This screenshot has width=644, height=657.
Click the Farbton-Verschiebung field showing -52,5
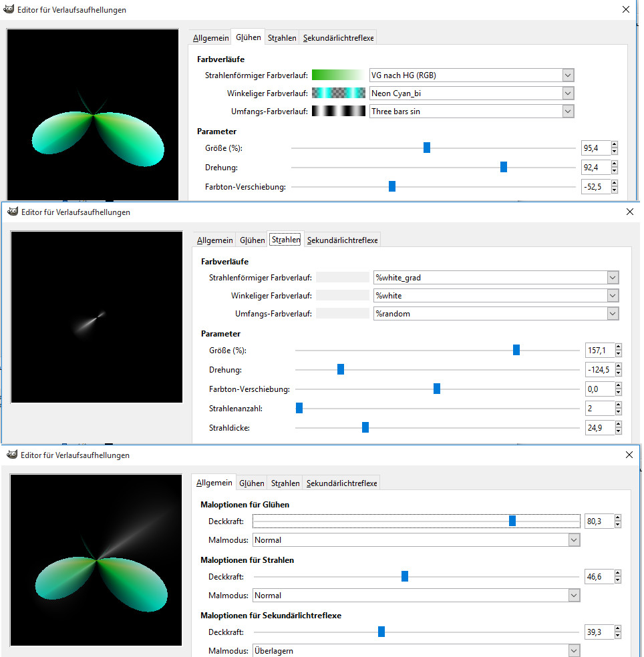pyautogui.click(x=596, y=186)
